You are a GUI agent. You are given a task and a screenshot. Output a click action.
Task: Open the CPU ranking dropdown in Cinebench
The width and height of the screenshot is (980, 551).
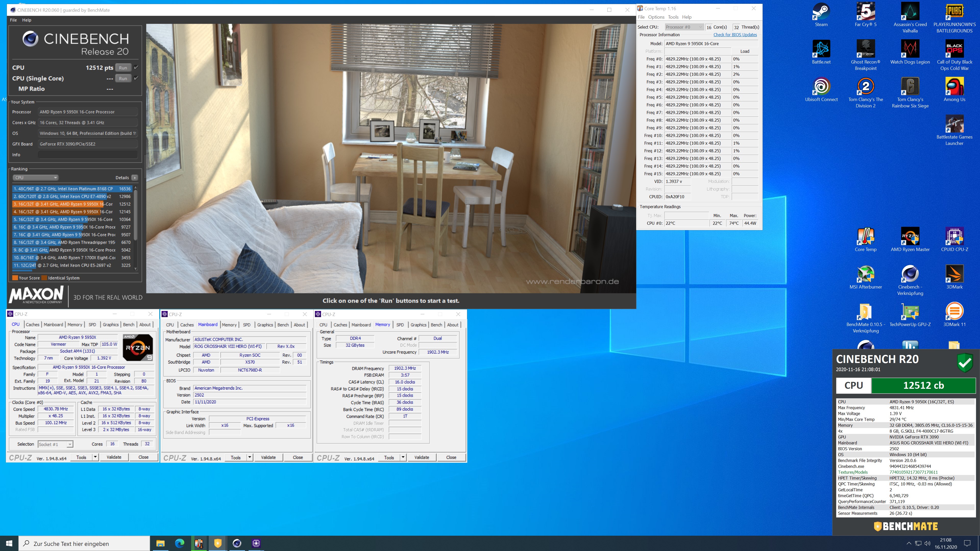click(x=35, y=178)
